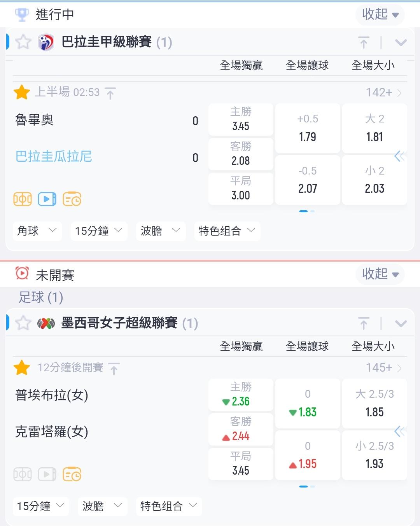Unfavorite the Rubio vs Guarani match star

pos(22,93)
